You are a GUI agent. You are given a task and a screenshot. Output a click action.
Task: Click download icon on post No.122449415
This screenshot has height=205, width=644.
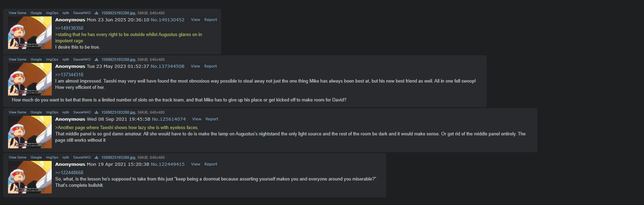pos(96,157)
